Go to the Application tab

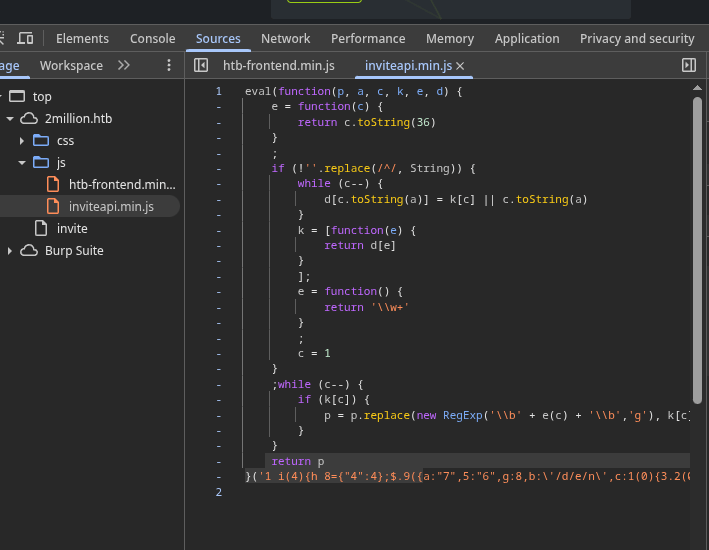[527, 38]
